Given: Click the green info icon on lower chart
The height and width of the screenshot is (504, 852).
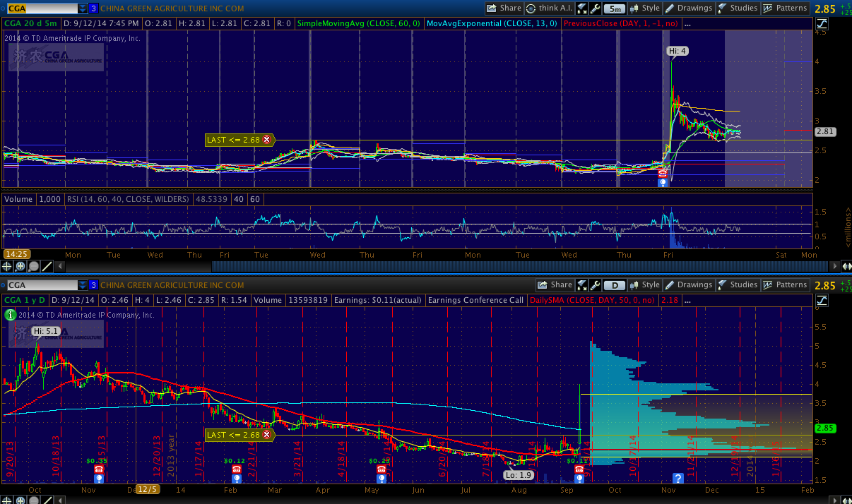Looking at the screenshot, I should point(11,315).
